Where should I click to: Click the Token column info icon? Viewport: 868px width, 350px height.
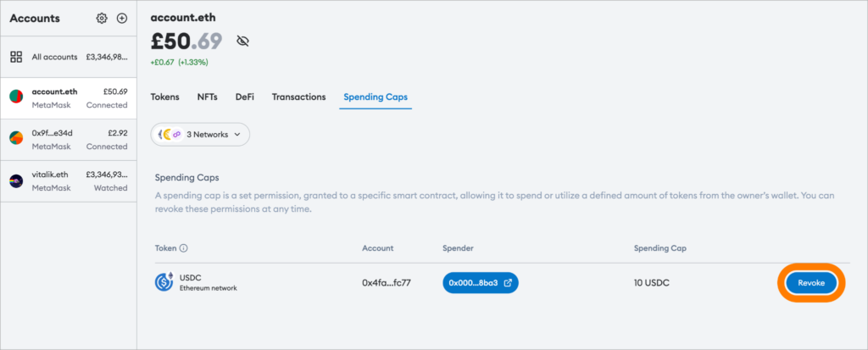coord(183,248)
